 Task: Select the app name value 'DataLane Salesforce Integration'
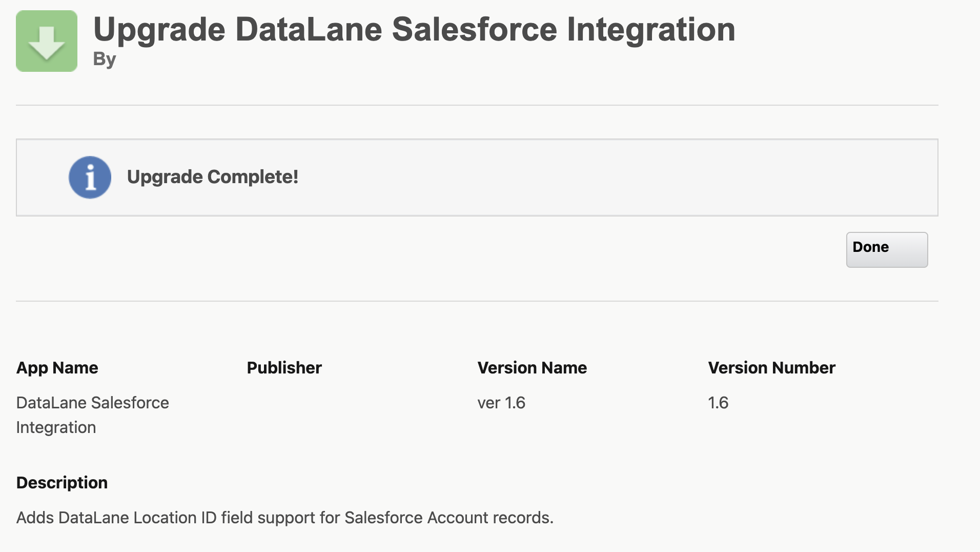coord(92,415)
